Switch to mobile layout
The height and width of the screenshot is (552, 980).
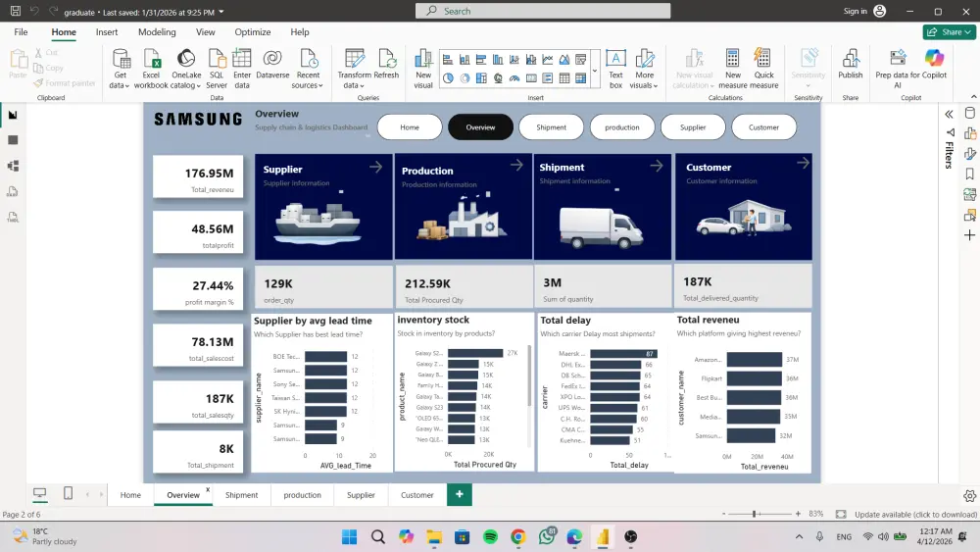coord(69,494)
